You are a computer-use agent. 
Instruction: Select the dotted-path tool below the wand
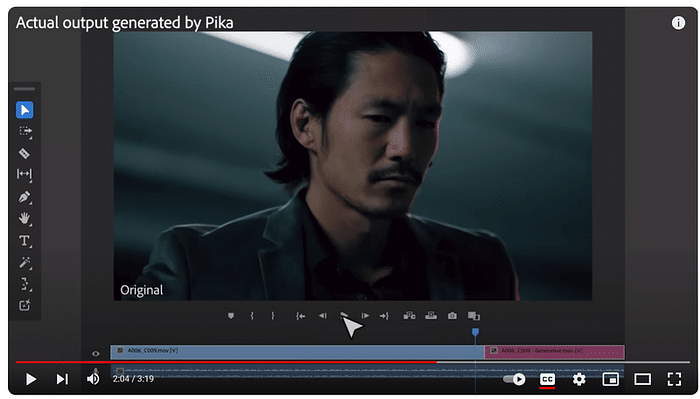25,284
